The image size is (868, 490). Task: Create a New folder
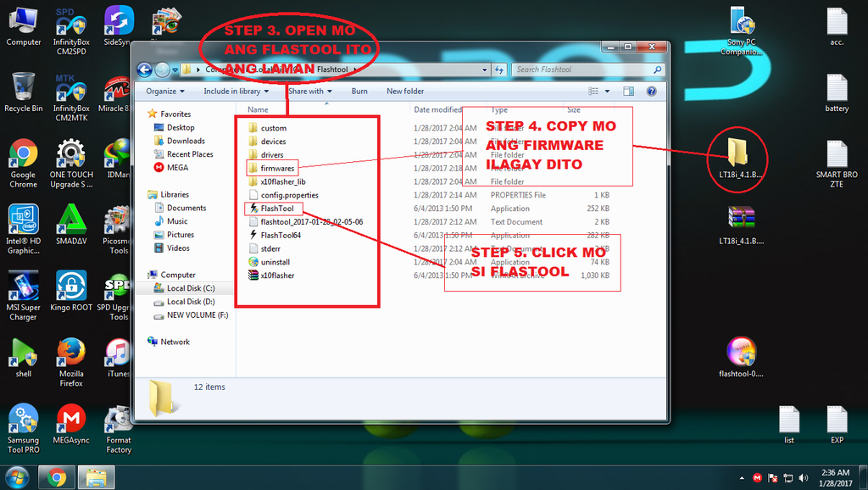[x=405, y=92]
